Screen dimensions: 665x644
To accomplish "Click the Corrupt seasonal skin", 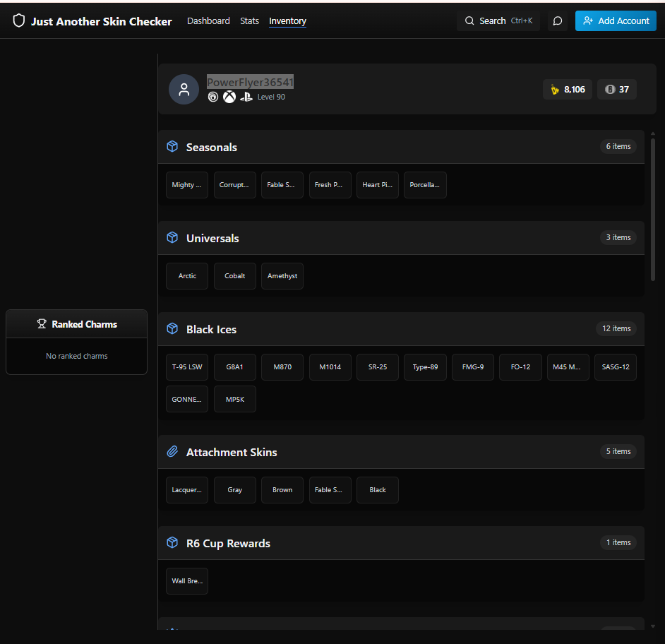I will coord(234,185).
